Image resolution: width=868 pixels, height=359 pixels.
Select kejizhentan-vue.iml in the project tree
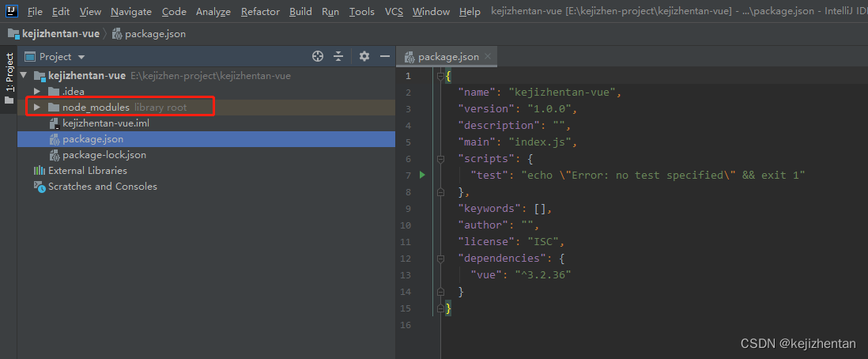coord(106,123)
